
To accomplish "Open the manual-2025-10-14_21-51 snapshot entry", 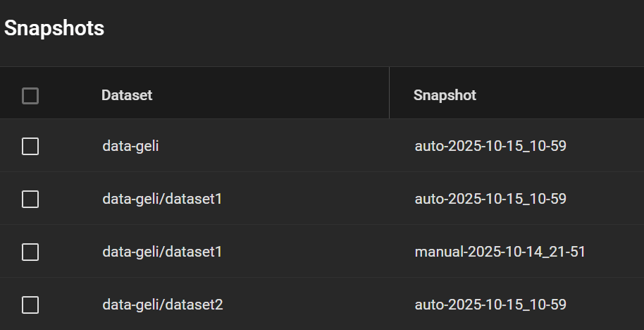I will [x=500, y=252].
